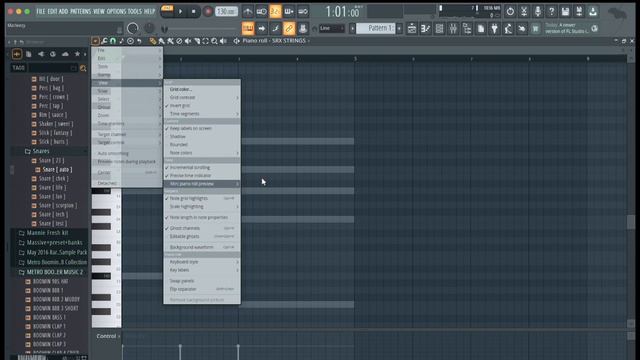Click the save project floppy icon
This screenshot has width=640, height=360.
coord(565,11)
